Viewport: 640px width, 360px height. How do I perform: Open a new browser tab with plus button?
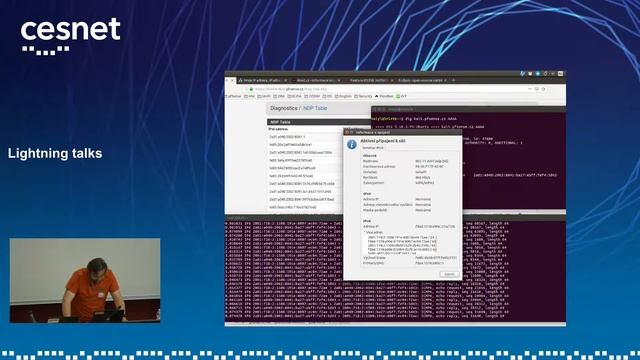coord(453,80)
